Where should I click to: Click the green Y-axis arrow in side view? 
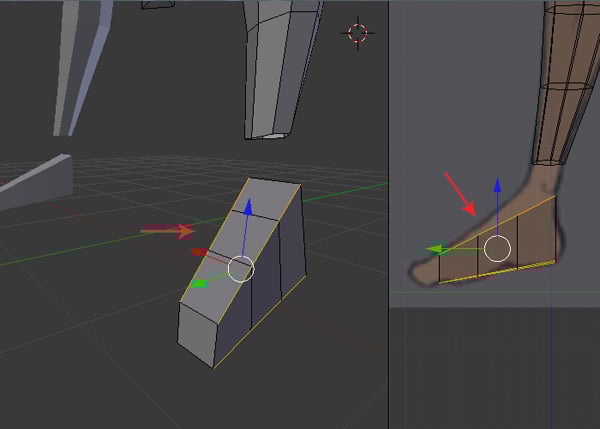tap(437, 250)
